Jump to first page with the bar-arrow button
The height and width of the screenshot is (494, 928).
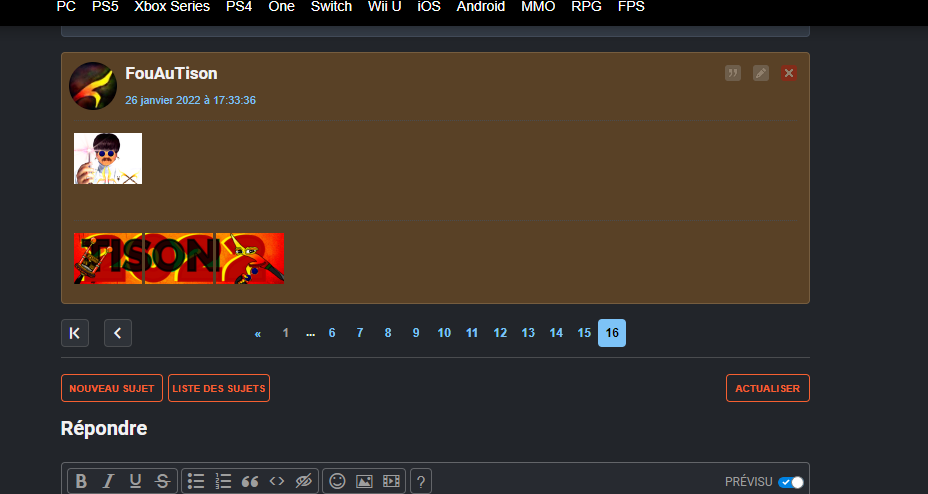tap(75, 333)
